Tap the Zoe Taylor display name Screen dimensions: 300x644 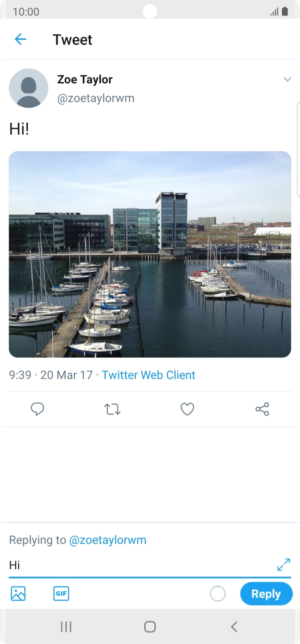pyautogui.click(x=85, y=80)
